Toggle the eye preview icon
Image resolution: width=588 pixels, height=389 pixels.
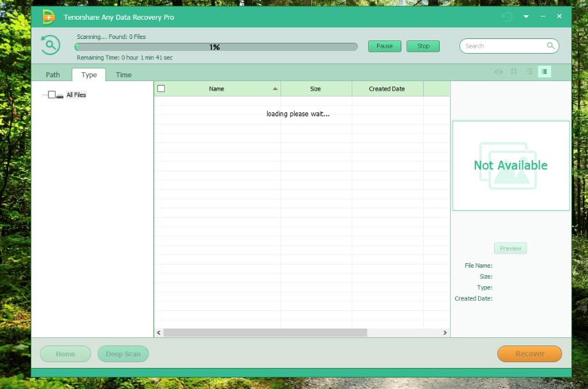pos(499,72)
